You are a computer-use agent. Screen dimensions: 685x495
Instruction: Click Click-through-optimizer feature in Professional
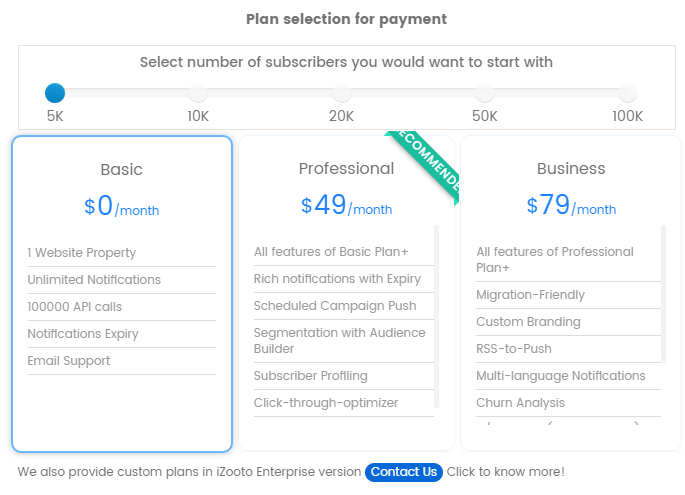coord(326,403)
